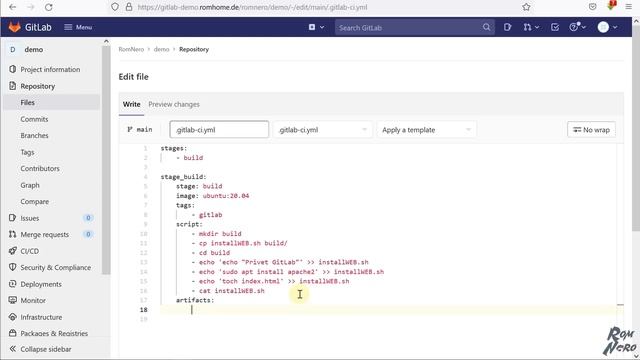The width and height of the screenshot is (640, 360).
Task: Open the Help question mark menu
Action: click(578, 27)
